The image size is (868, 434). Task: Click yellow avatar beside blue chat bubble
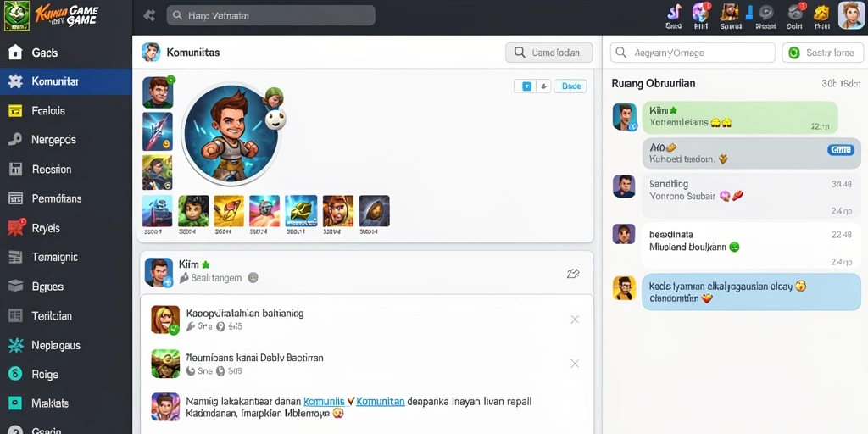click(x=624, y=288)
